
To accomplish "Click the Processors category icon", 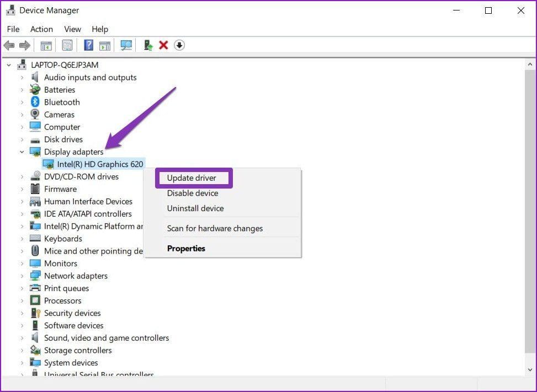I will click(x=35, y=300).
